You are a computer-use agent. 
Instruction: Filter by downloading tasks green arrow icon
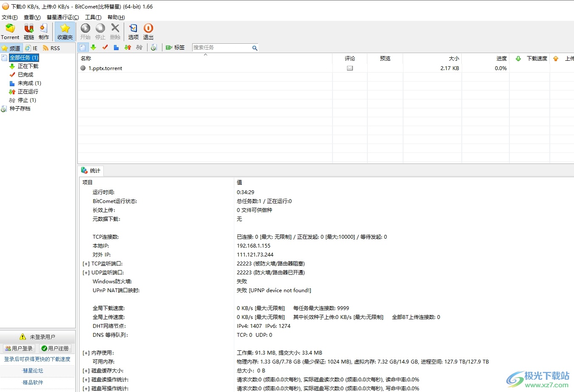click(94, 48)
